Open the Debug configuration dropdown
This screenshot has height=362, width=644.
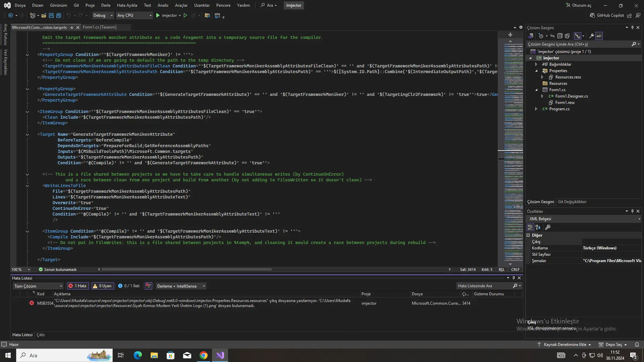point(103,15)
